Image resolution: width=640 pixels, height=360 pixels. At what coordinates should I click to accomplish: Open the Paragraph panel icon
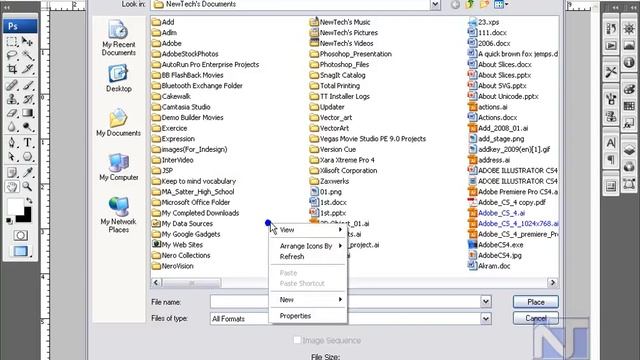[x=611, y=160]
